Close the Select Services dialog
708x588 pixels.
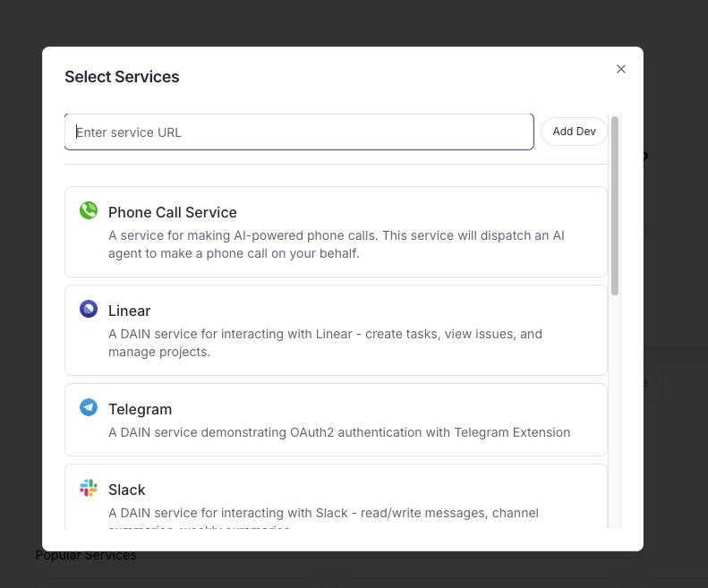coord(621,69)
